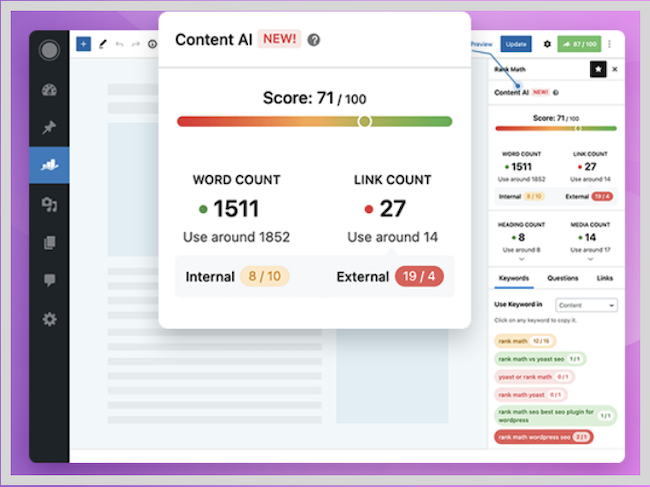Expand the Media Count chevron
Screen dimensions: 650x487
click(x=590, y=259)
